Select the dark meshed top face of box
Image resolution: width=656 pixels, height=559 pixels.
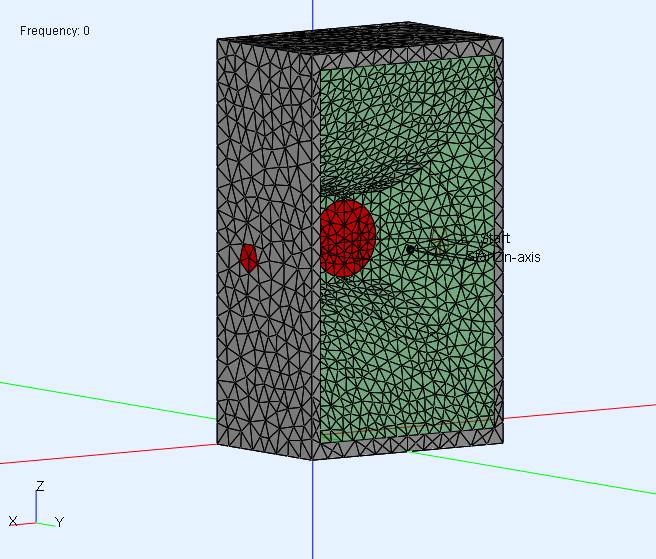360,36
